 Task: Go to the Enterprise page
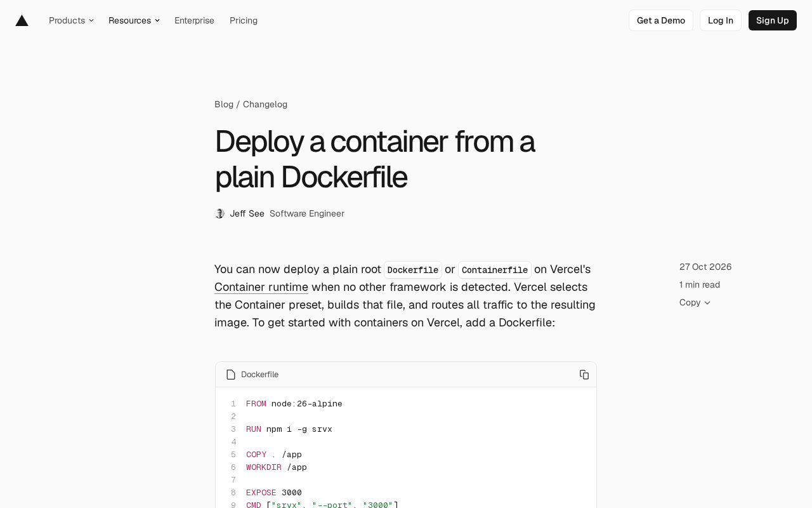[x=194, y=20]
